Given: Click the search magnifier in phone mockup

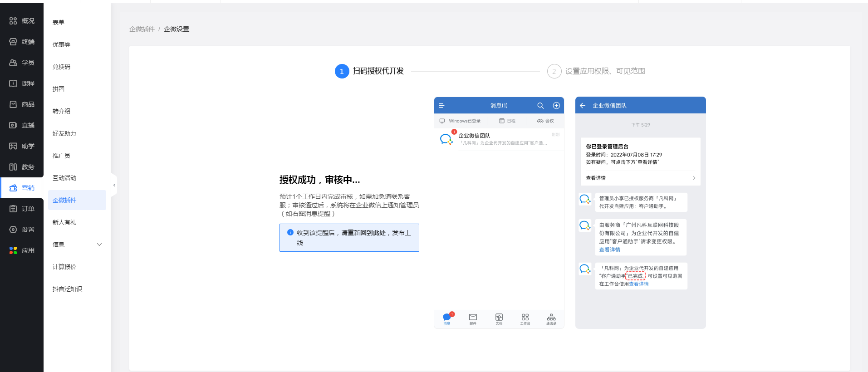Looking at the screenshot, I should click(540, 106).
